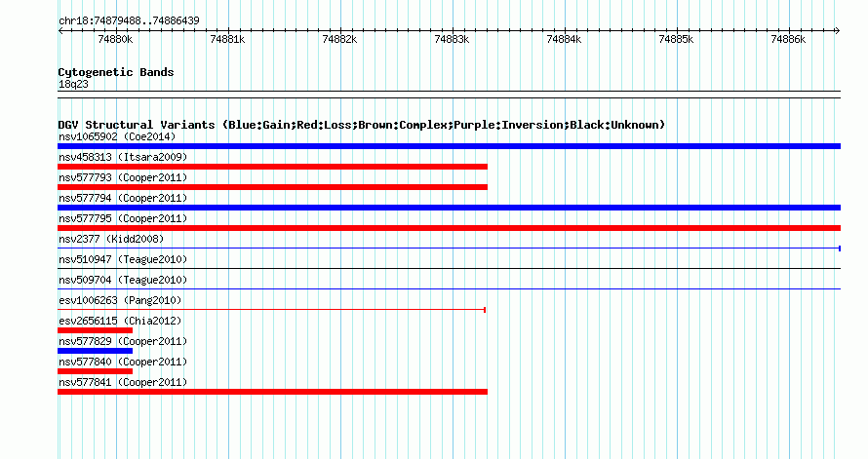868x459 pixels.
Task: Click the 74884k ruler tick
Action: [564, 39]
